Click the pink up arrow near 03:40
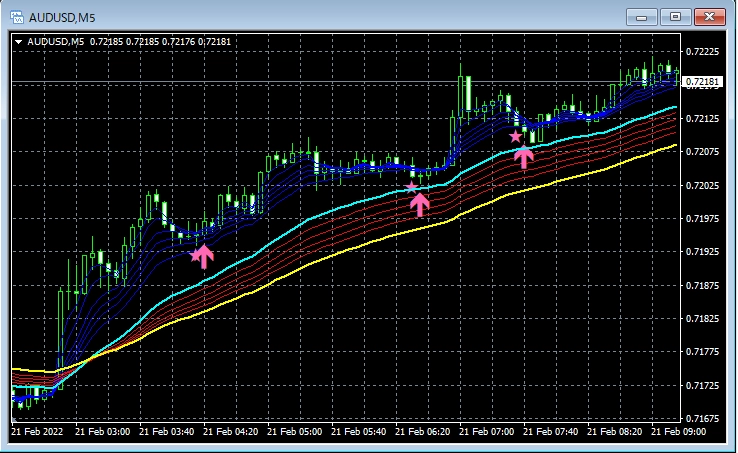Viewport: 738px width, 453px height. pyautogui.click(x=203, y=256)
